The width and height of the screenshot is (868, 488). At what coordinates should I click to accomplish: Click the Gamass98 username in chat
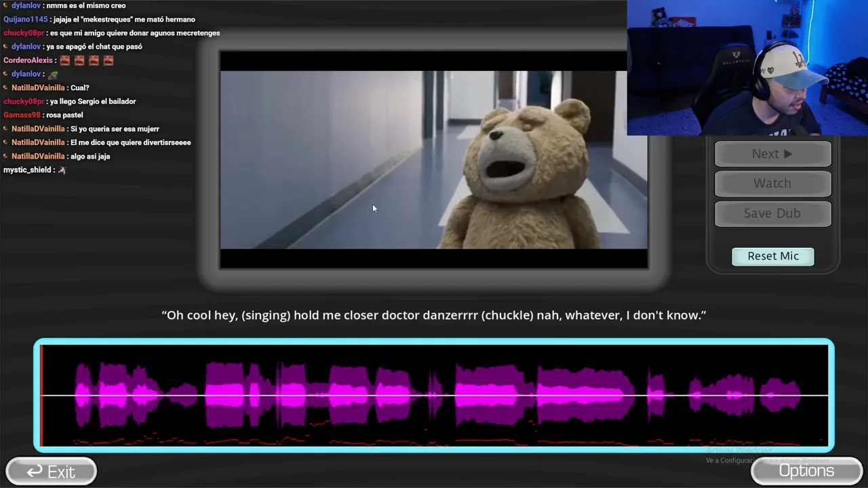click(22, 115)
